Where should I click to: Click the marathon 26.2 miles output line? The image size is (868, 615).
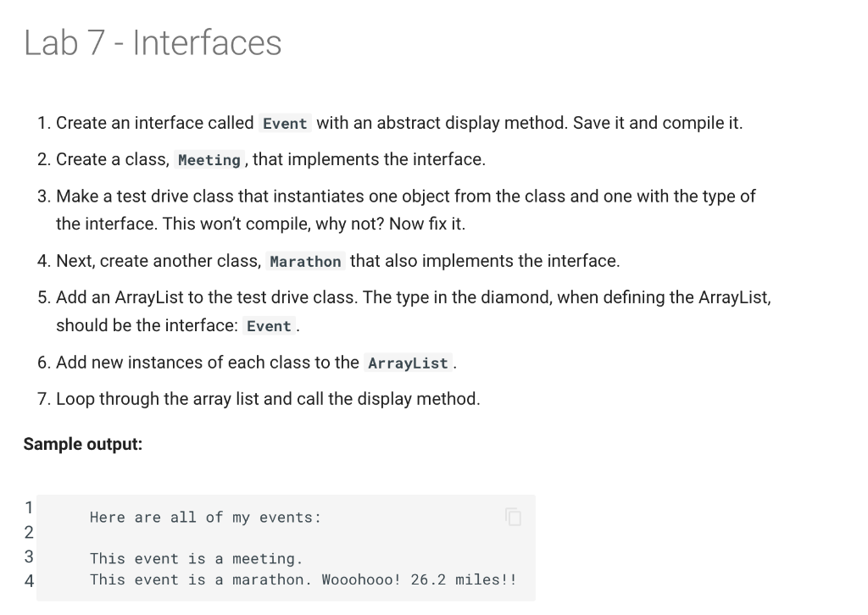pos(303,579)
